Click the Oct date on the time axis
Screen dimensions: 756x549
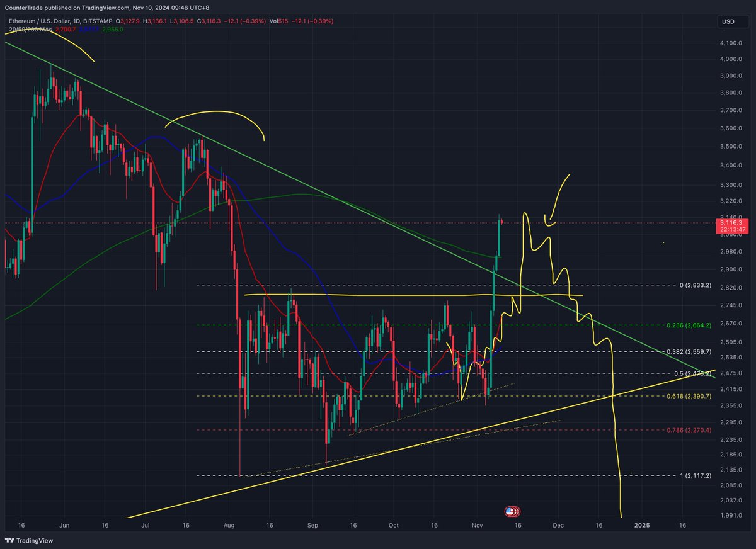click(394, 524)
